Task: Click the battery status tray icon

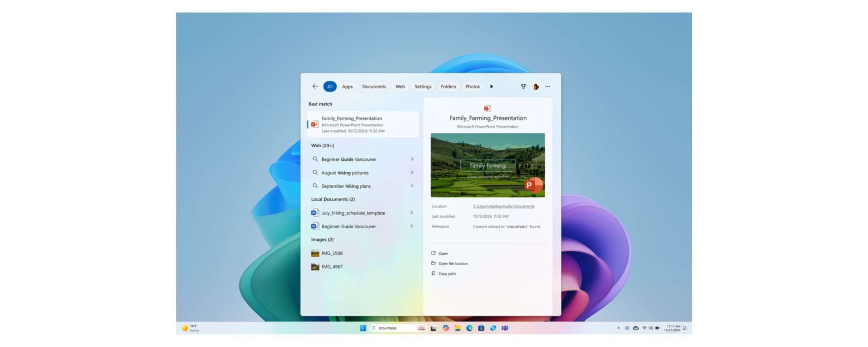Action: (657, 328)
